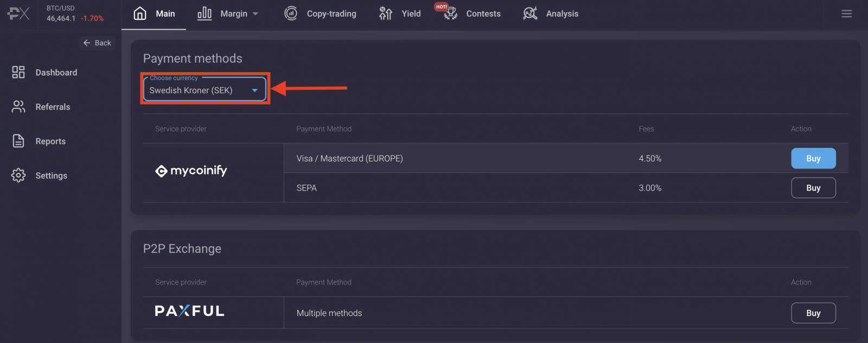Open the Contests section
This screenshot has height=343, width=868.
tap(471, 14)
